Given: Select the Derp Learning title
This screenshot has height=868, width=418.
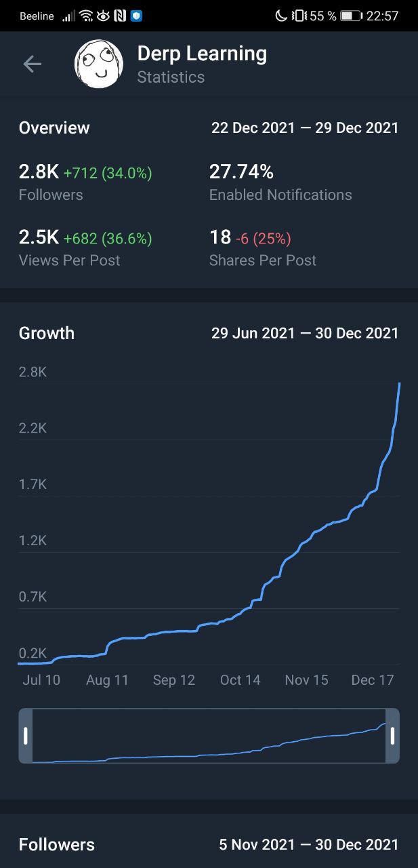Looking at the screenshot, I should pos(202,54).
